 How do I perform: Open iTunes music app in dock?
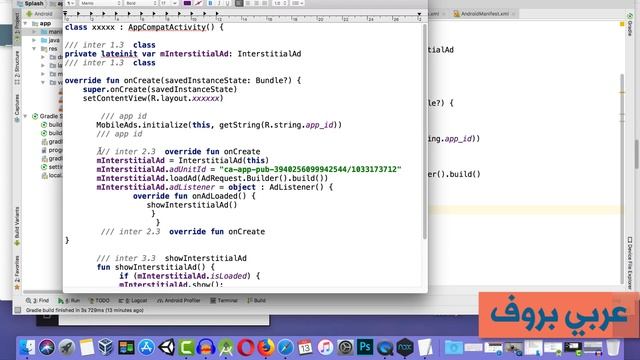click(x=325, y=347)
